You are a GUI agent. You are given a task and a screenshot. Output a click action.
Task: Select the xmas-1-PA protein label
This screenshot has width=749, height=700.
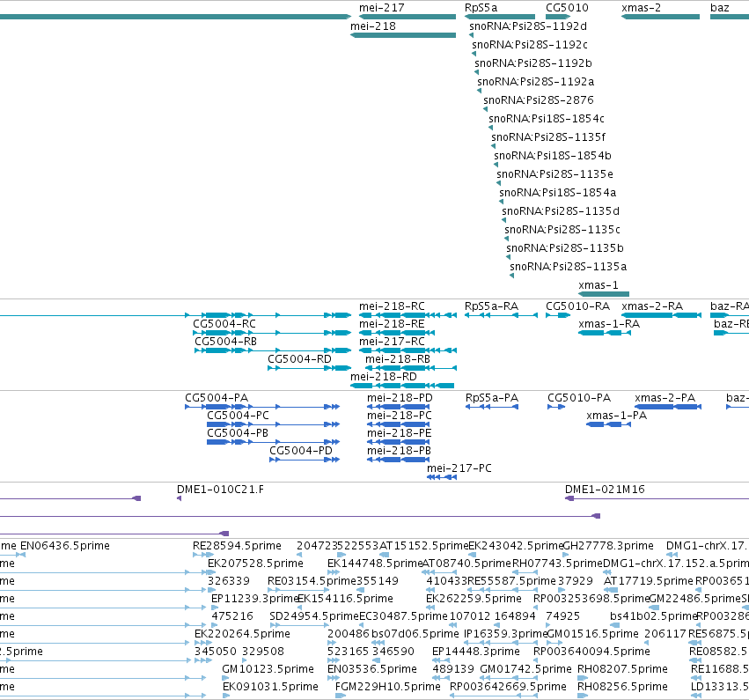tap(617, 416)
